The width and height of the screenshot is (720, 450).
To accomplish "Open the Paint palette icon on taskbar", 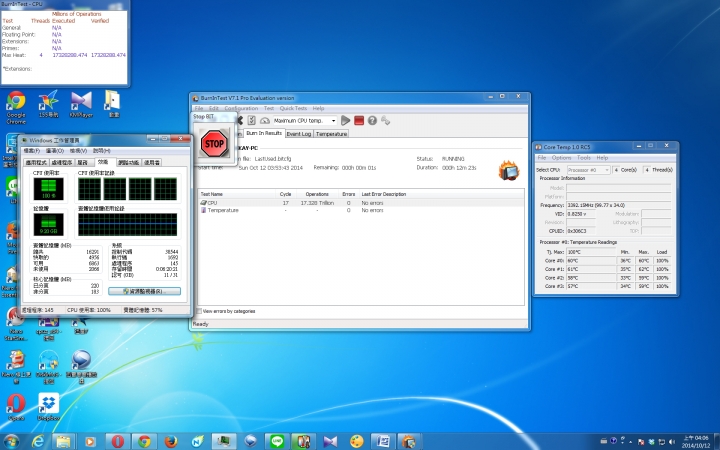I will [356, 441].
